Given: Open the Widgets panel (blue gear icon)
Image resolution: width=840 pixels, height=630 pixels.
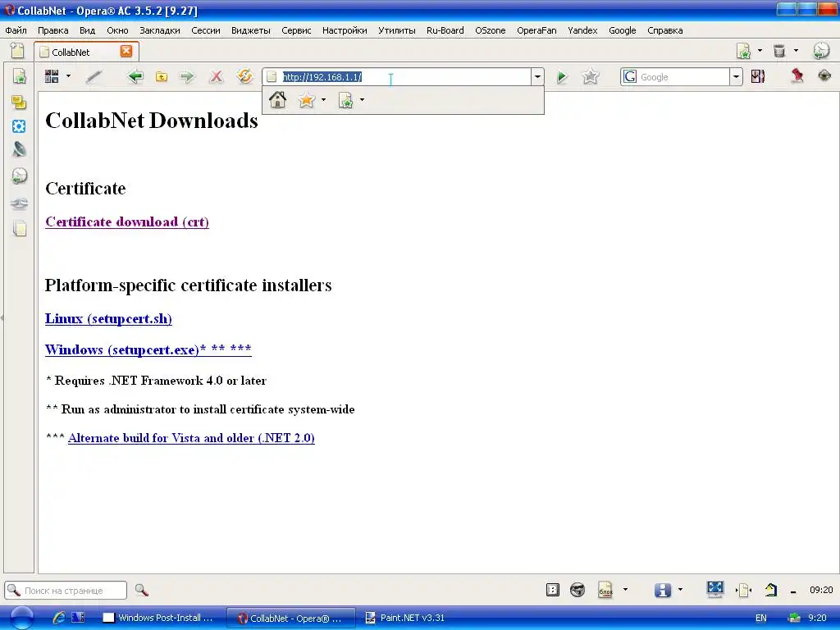Looking at the screenshot, I should point(19,126).
